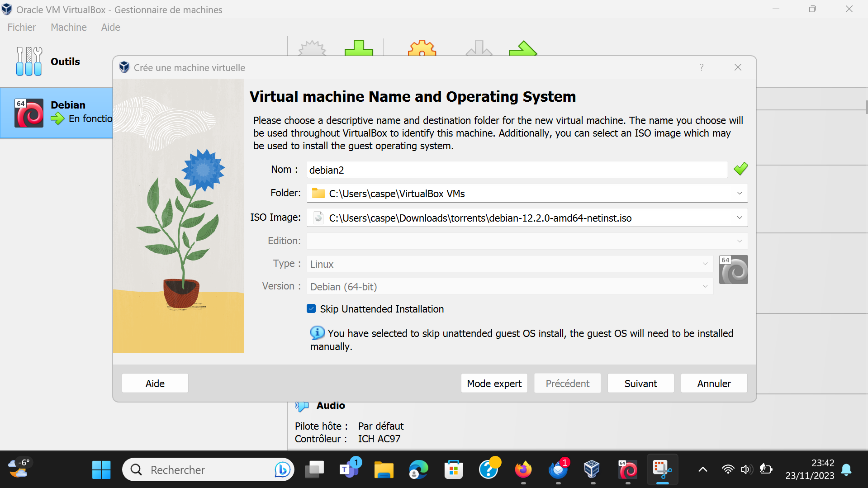Click Annuler to cancel wizard
The width and height of the screenshot is (868, 488).
[x=714, y=384]
